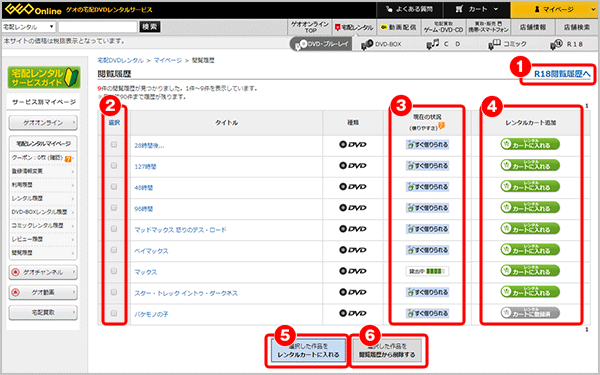Screen dimensions: 600x375
Task: Open the ベイマックス title link
Action: 151,251
